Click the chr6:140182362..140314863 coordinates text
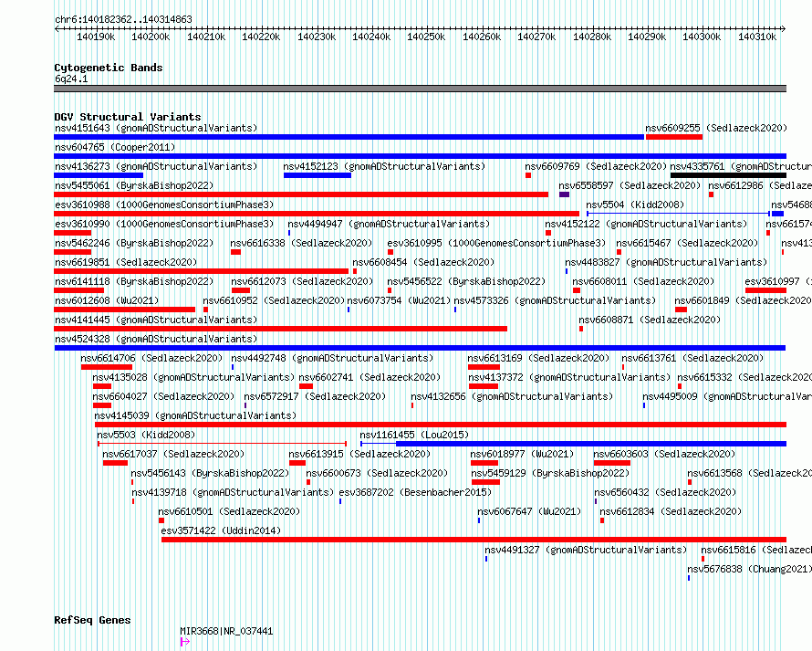The image size is (812, 651). point(123,19)
